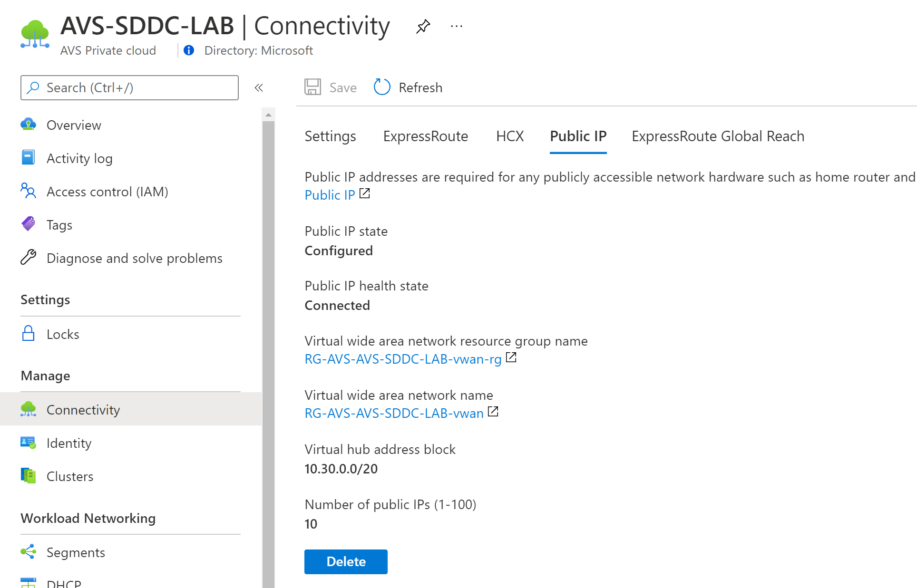Select the 10.30.0.0/20 address block value
This screenshot has height=588, width=917.
click(341, 469)
